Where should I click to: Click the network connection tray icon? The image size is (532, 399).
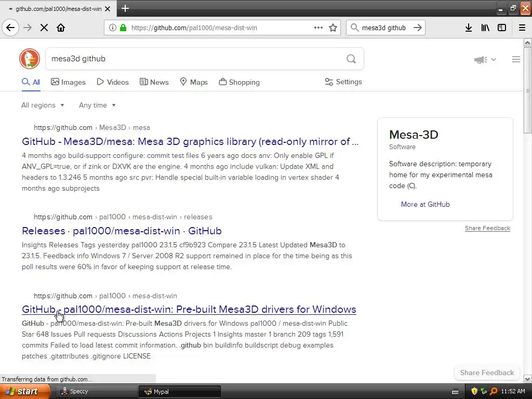(x=484, y=391)
